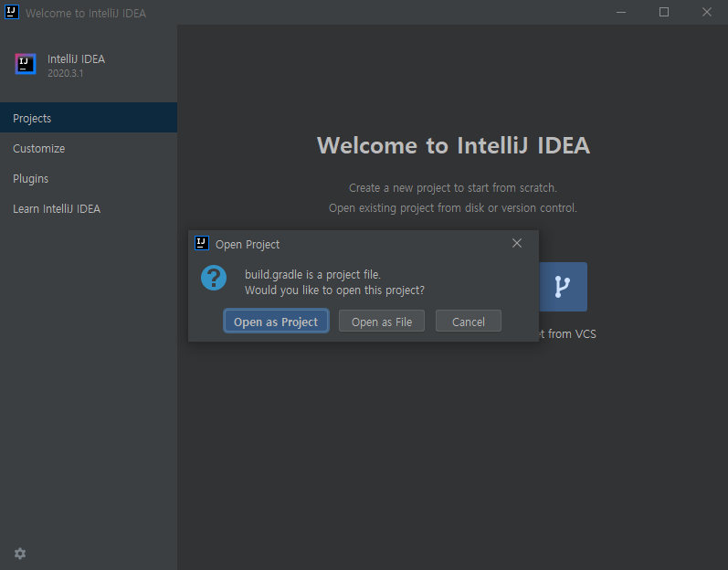Image resolution: width=728 pixels, height=570 pixels.
Task: Choose Open as File
Action: pos(382,322)
